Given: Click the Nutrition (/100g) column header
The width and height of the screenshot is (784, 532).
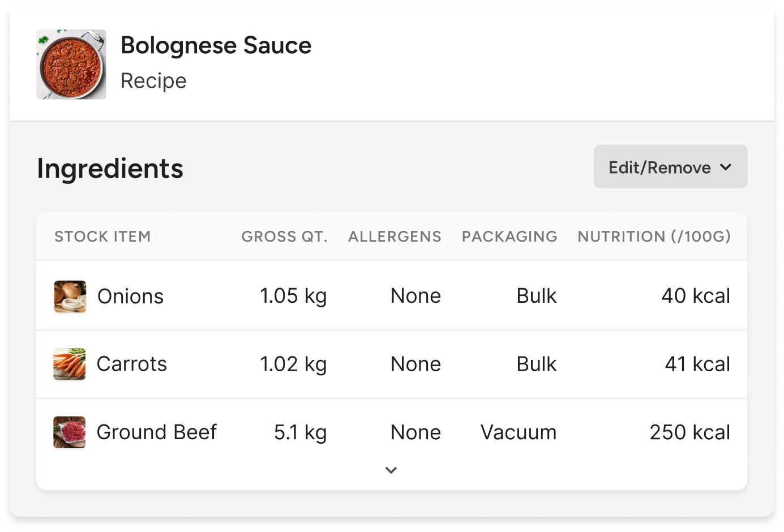Looking at the screenshot, I should (654, 237).
